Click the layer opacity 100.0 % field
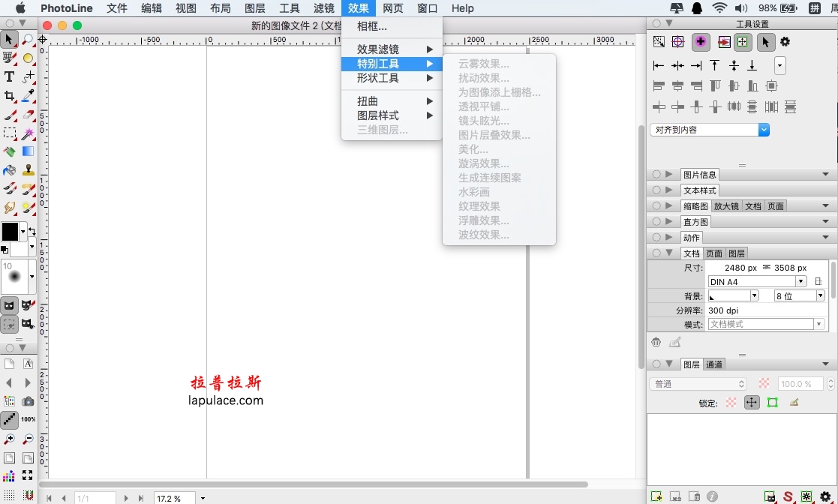 point(800,384)
